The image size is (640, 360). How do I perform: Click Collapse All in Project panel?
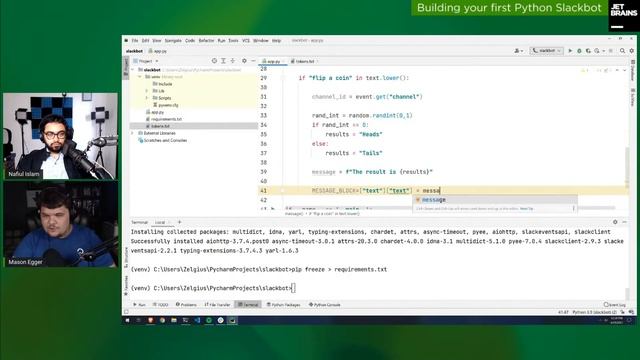point(233,61)
